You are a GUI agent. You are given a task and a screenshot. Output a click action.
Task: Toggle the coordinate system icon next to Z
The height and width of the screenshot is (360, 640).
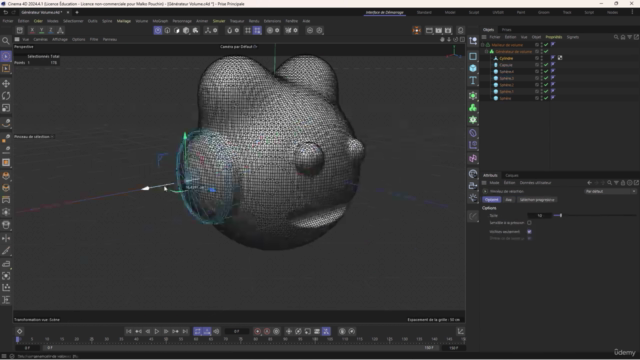[x=60, y=30]
